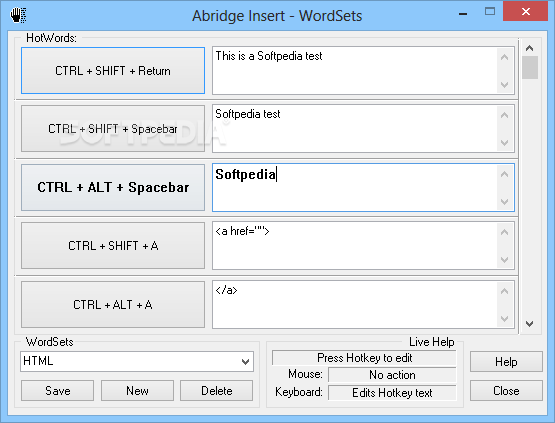Viewport: 555px width, 423px height.
Task: Click the CTRL + ALT + A hotkey button
Action: 113,304
